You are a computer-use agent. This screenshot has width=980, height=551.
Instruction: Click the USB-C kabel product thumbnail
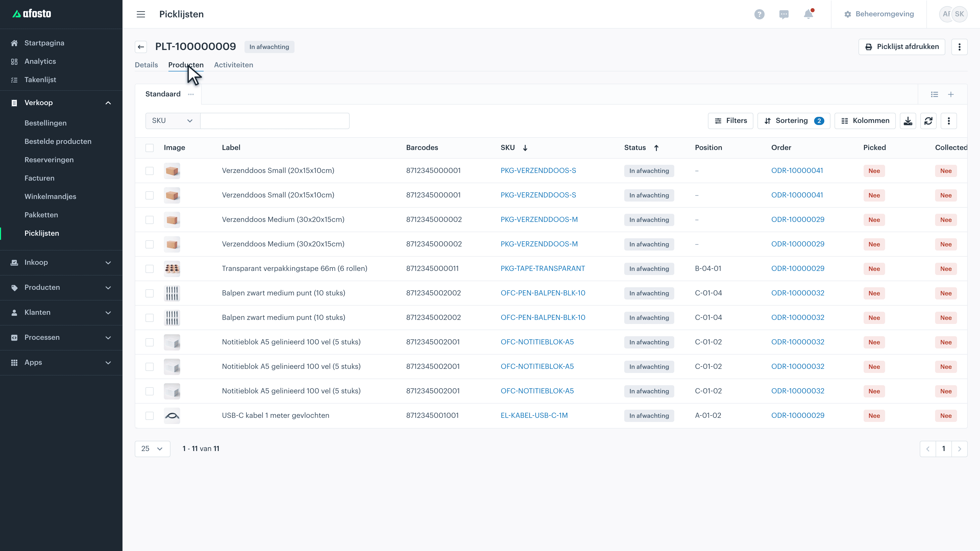(x=172, y=416)
